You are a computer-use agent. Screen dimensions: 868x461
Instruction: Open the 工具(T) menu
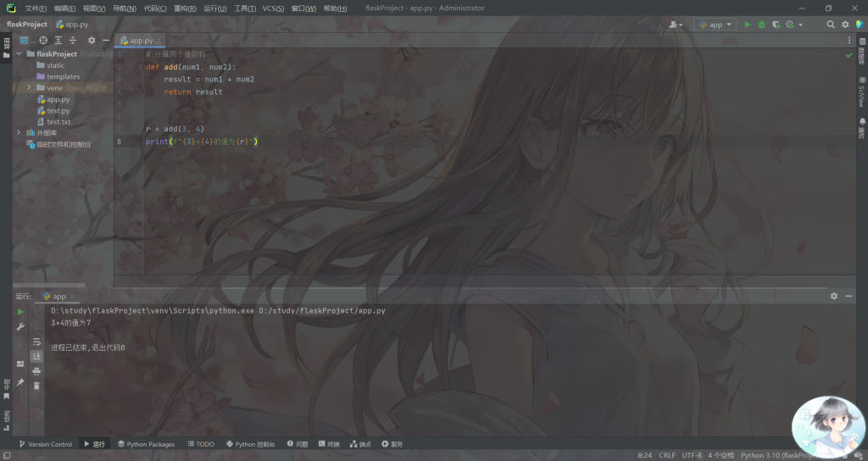click(x=245, y=8)
